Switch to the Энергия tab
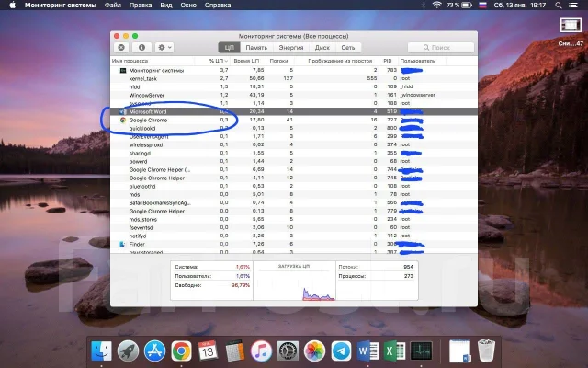This screenshot has height=368, width=588. pos(291,47)
